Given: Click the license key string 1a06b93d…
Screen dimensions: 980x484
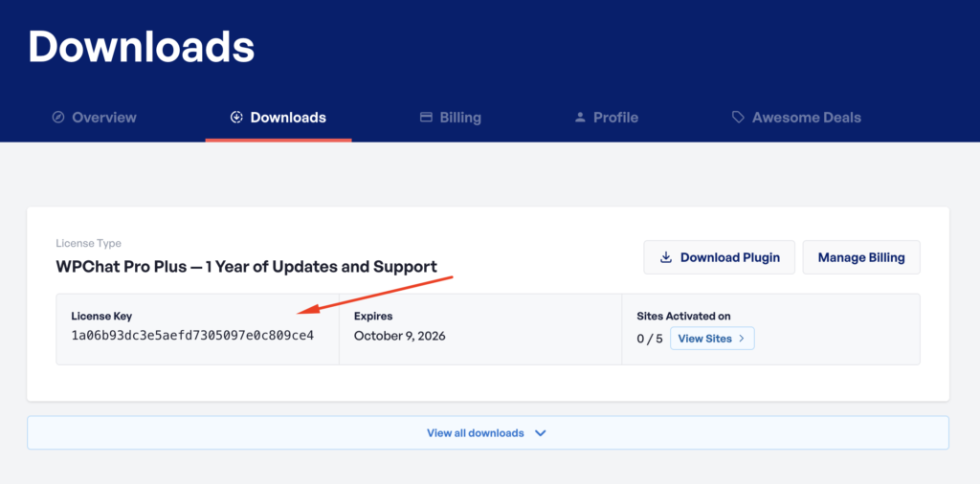Looking at the screenshot, I should click(x=192, y=336).
